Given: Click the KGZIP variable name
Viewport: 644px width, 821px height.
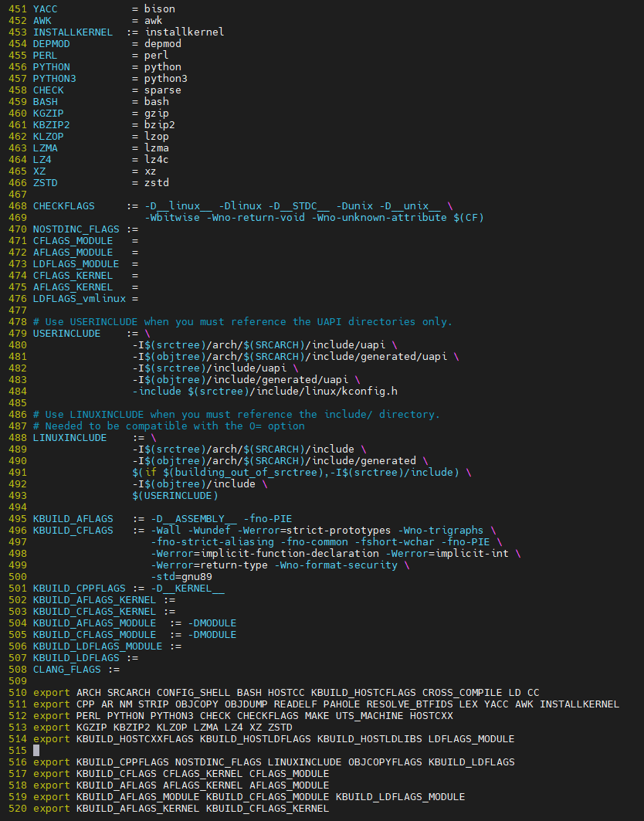Looking at the screenshot, I should (x=48, y=113).
